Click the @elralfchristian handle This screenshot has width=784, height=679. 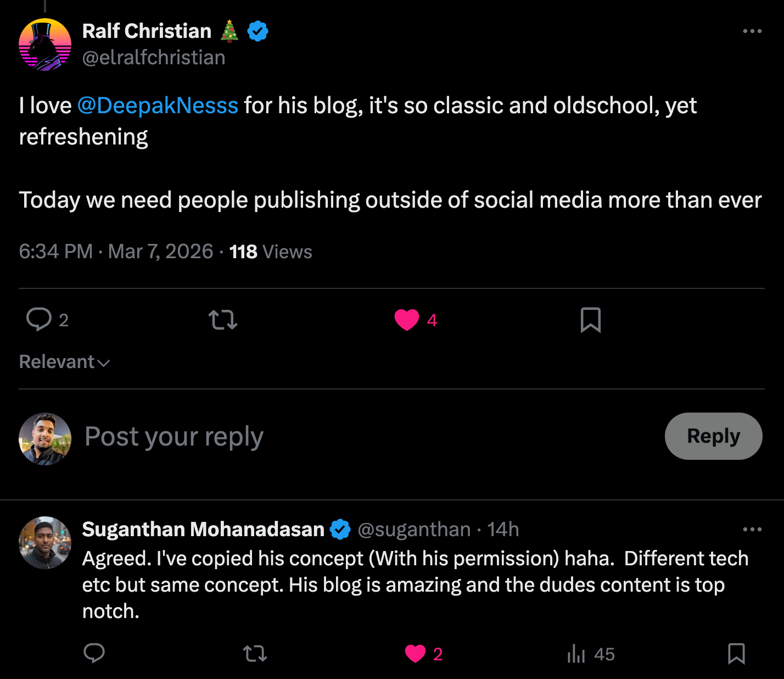pos(154,58)
